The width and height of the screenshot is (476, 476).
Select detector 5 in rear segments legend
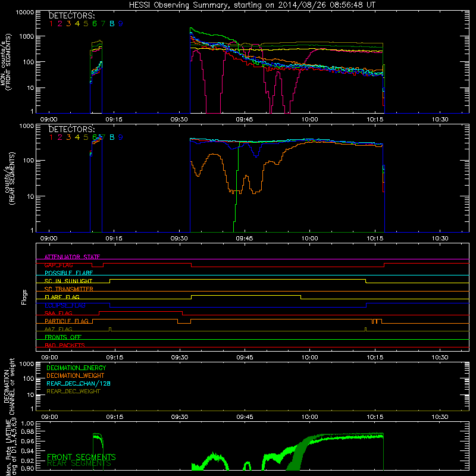tap(86, 137)
